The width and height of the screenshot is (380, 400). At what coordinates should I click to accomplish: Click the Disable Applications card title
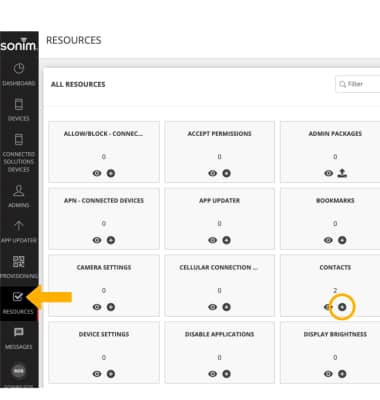coord(219,334)
